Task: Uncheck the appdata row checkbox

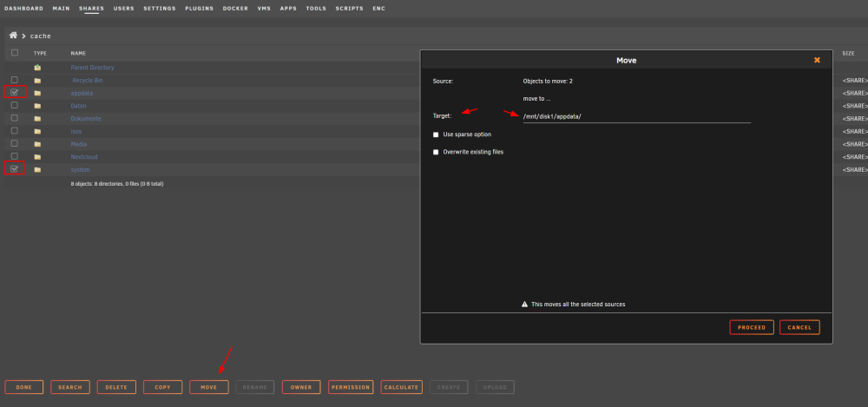Action: [x=15, y=93]
